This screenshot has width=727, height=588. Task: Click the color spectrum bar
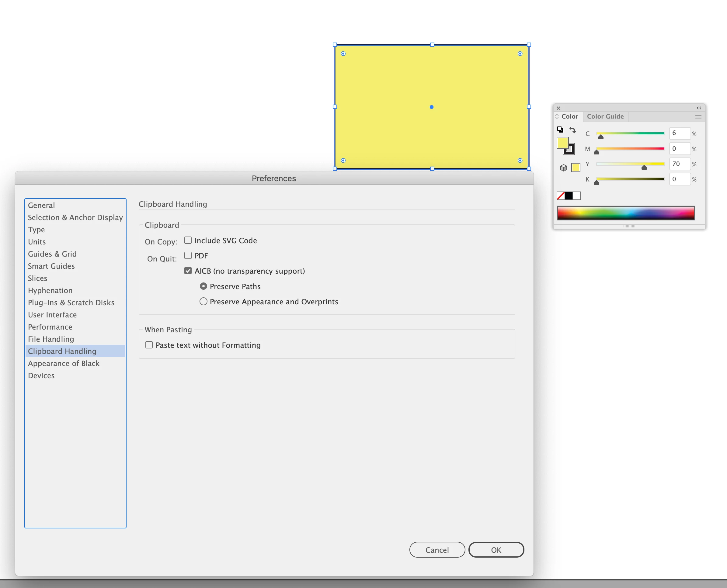click(626, 213)
